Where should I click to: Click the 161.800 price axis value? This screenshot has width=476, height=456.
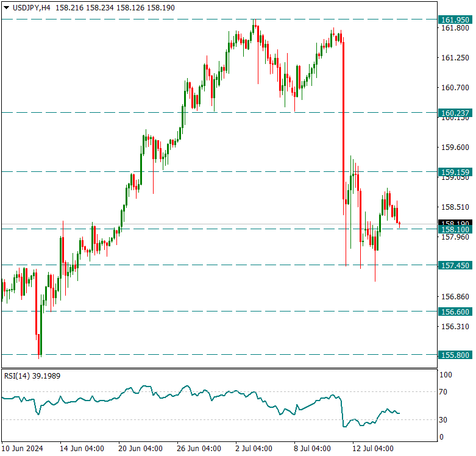pos(455,28)
